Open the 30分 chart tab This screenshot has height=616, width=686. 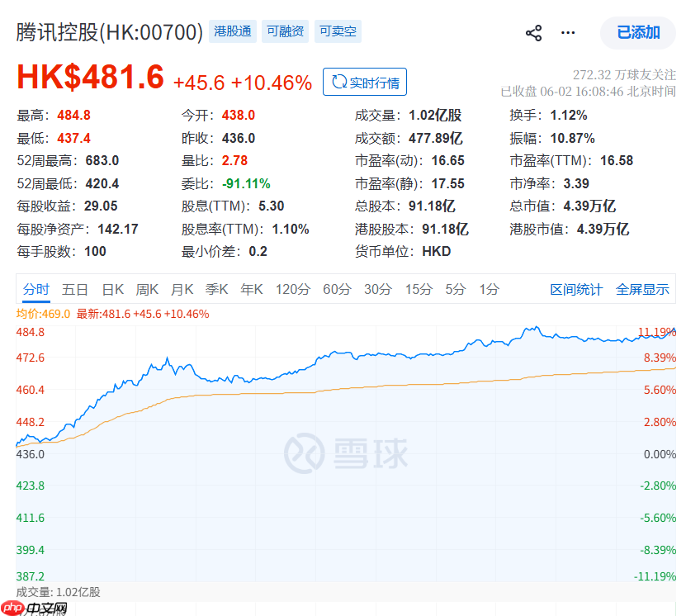coord(378,289)
